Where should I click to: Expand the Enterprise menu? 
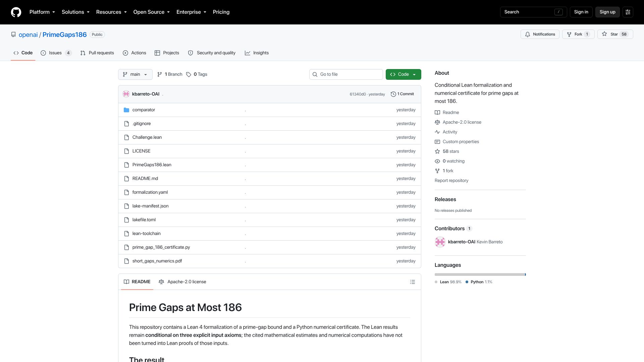tap(191, 12)
